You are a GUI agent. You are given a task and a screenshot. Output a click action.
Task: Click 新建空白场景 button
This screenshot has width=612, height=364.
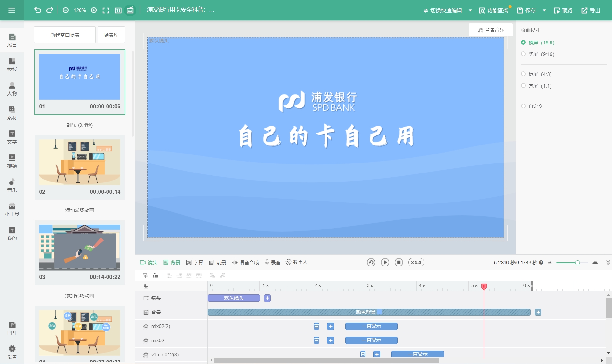65,35
